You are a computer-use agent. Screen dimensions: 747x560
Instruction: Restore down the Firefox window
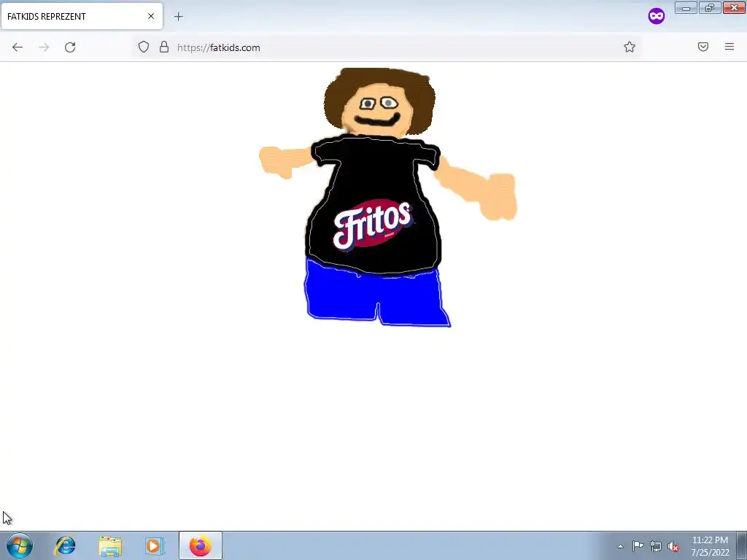[x=710, y=8]
